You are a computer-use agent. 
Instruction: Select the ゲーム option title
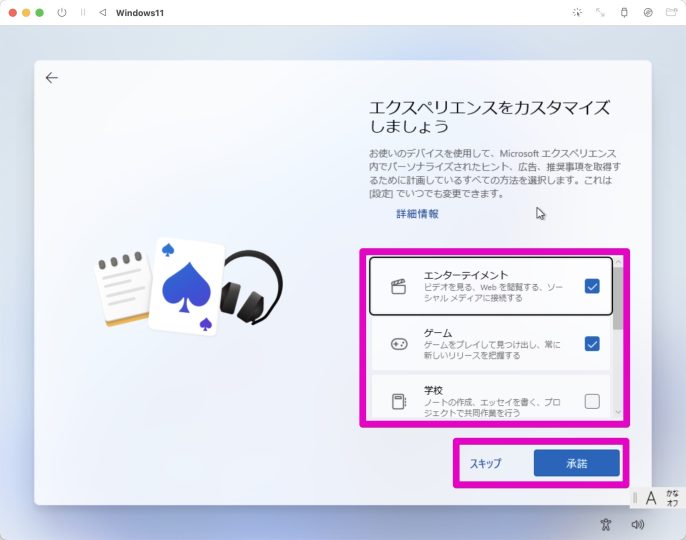pos(438,333)
